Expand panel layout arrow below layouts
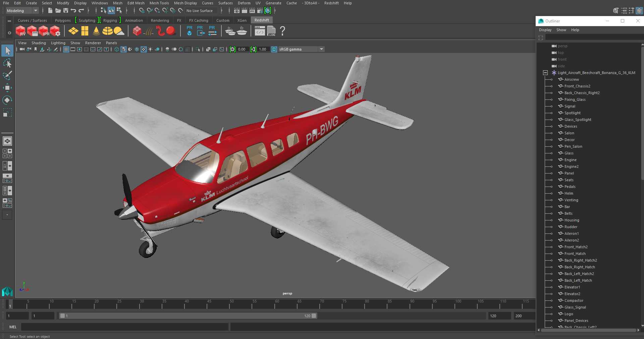Viewport: 644px width, 339px height. point(7,215)
